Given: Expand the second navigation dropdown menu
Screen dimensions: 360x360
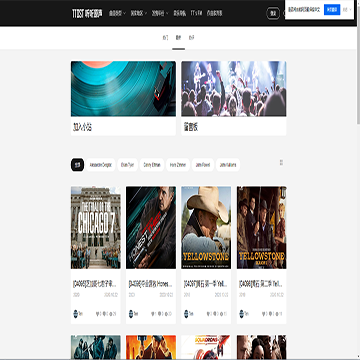Looking at the screenshot, I should tap(139, 13).
